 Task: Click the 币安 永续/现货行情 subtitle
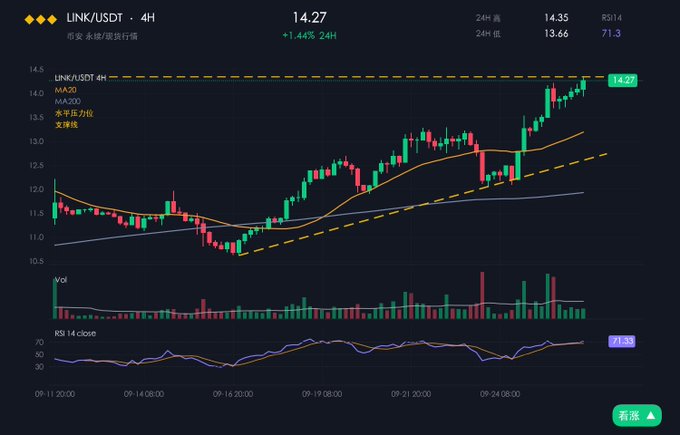point(102,36)
